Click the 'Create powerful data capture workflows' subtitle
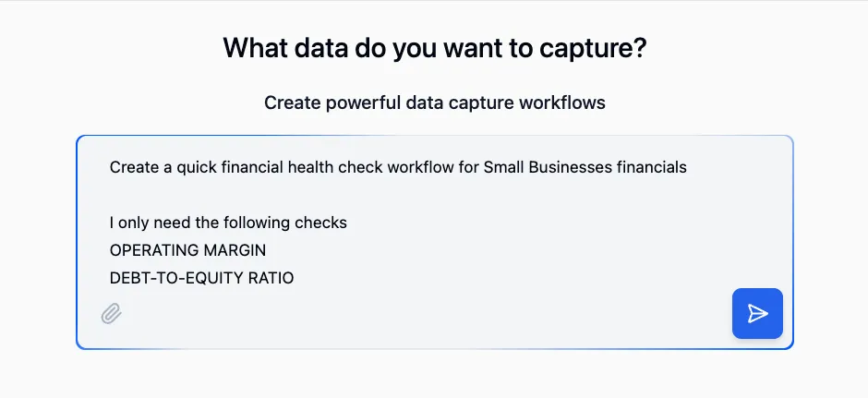Screen dimensions: 868x398 pyautogui.click(x=434, y=103)
